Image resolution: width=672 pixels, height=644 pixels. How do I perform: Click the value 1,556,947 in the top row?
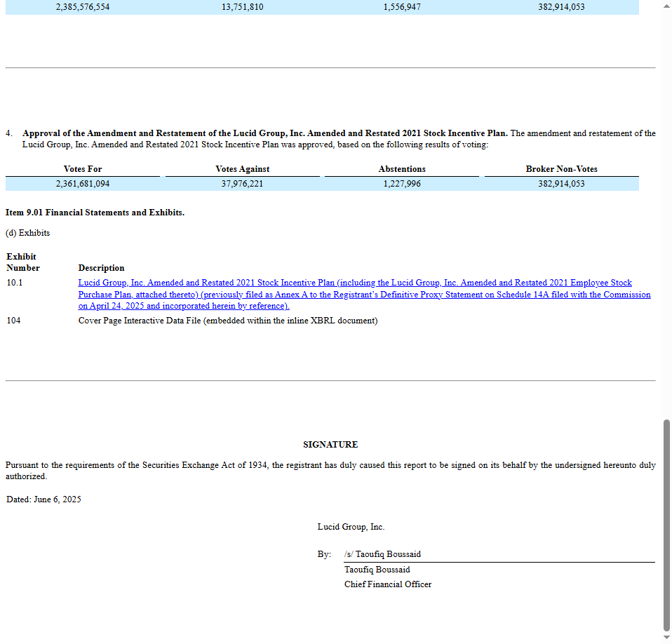(x=402, y=7)
